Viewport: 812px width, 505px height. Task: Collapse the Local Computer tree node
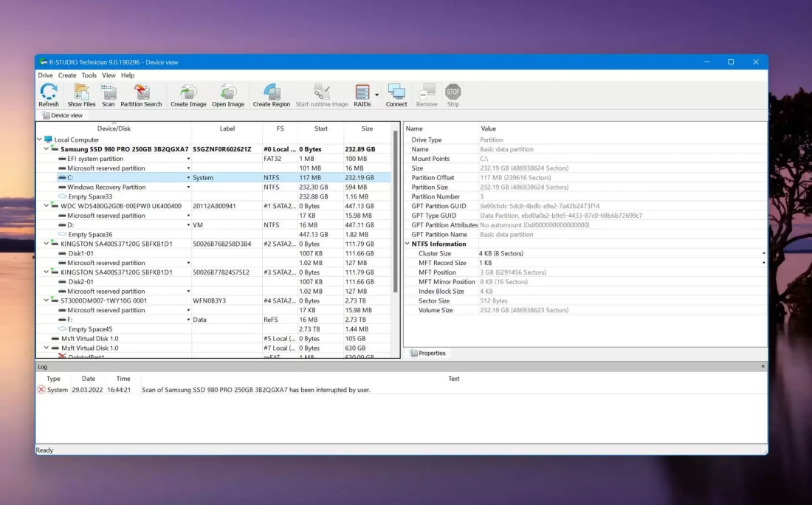tap(40, 140)
